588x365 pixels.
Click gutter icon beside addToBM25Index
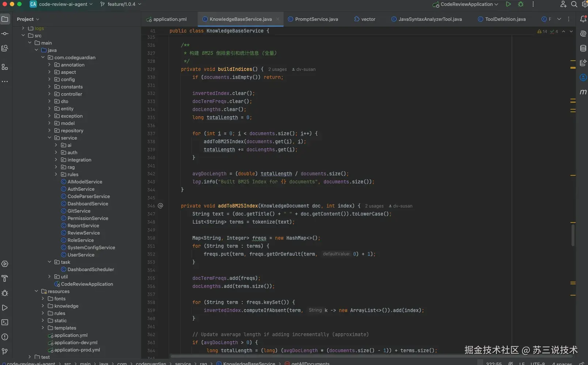pos(160,206)
